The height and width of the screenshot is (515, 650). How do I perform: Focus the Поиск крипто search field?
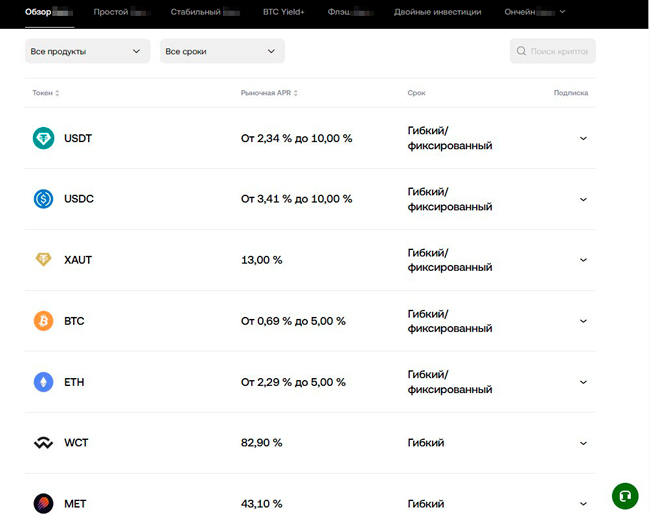[553, 51]
